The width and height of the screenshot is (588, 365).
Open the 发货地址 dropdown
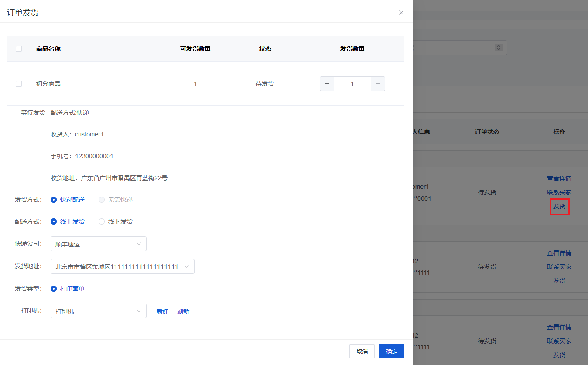coord(123,266)
